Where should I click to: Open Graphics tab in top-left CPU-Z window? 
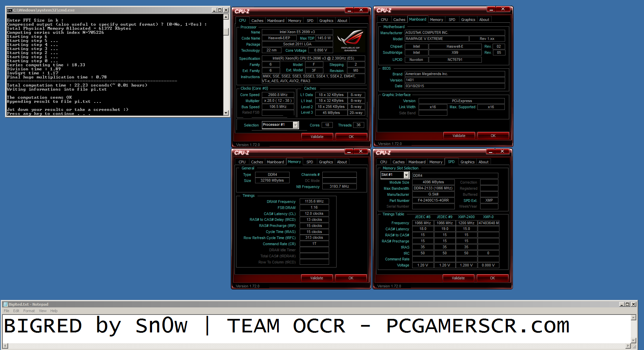[326, 21]
